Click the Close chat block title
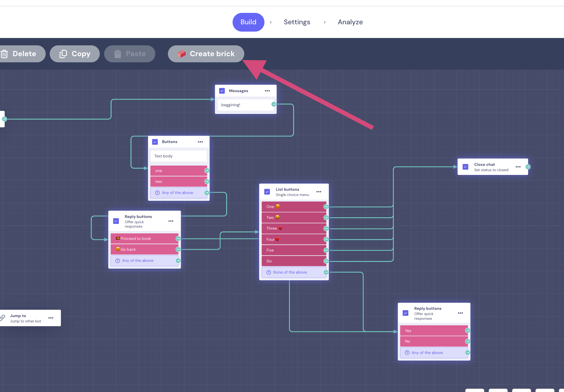 (x=484, y=164)
